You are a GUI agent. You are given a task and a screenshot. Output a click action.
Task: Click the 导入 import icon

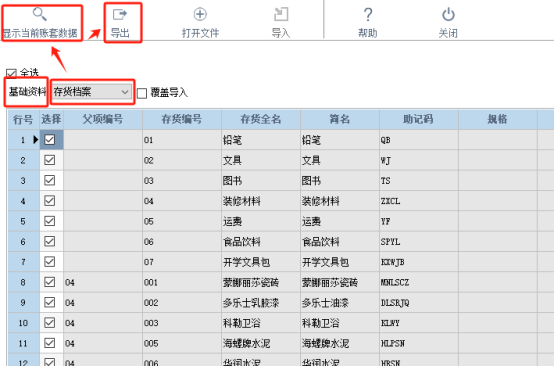[281, 14]
